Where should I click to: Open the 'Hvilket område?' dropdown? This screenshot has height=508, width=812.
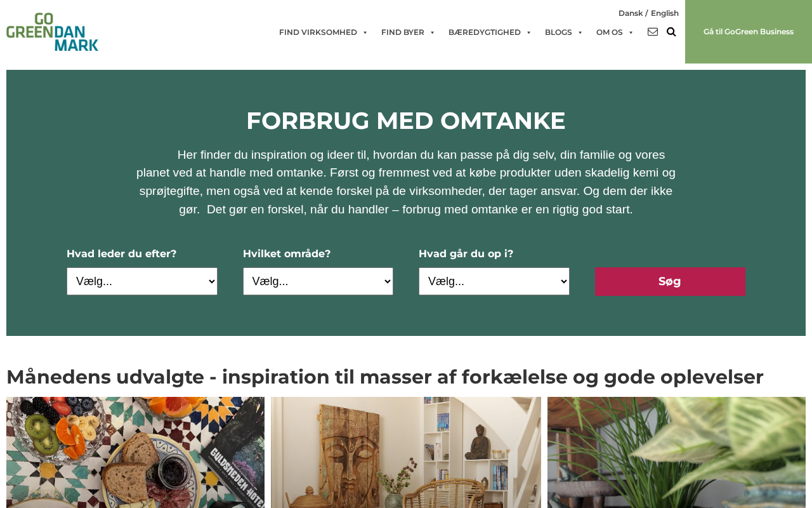[x=318, y=281]
